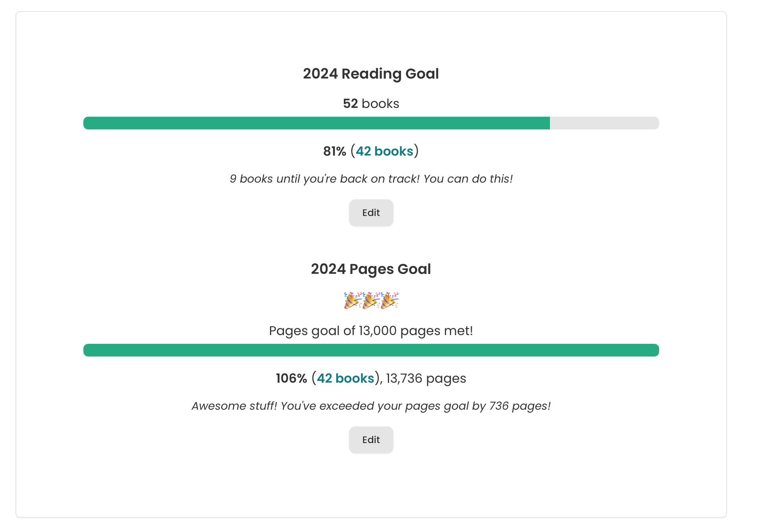This screenshot has height=532, width=760.
Task: Click the 81% progress percentage
Action: click(x=334, y=151)
